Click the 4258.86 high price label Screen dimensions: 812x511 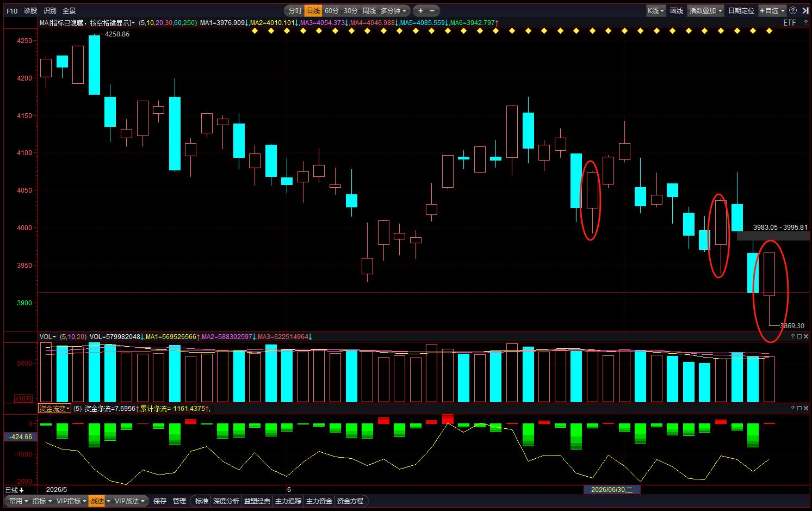(117, 34)
